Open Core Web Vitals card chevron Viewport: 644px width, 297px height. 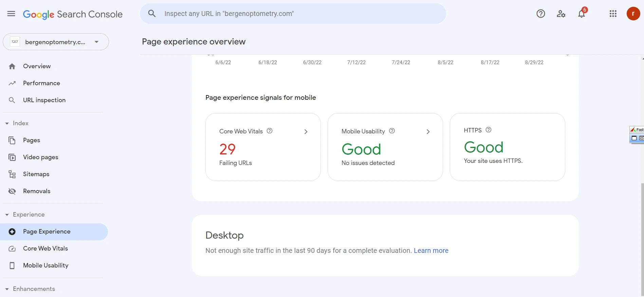click(306, 132)
